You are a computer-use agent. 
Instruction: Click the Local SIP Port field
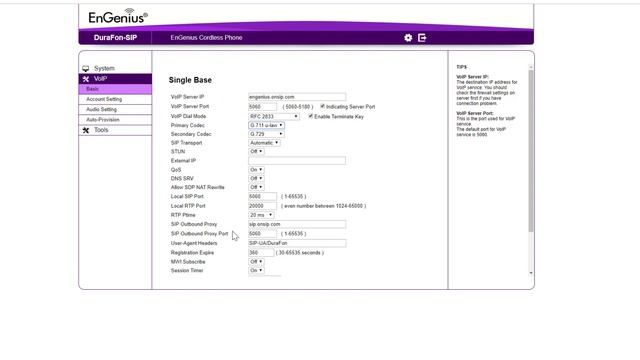coord(262,196)
